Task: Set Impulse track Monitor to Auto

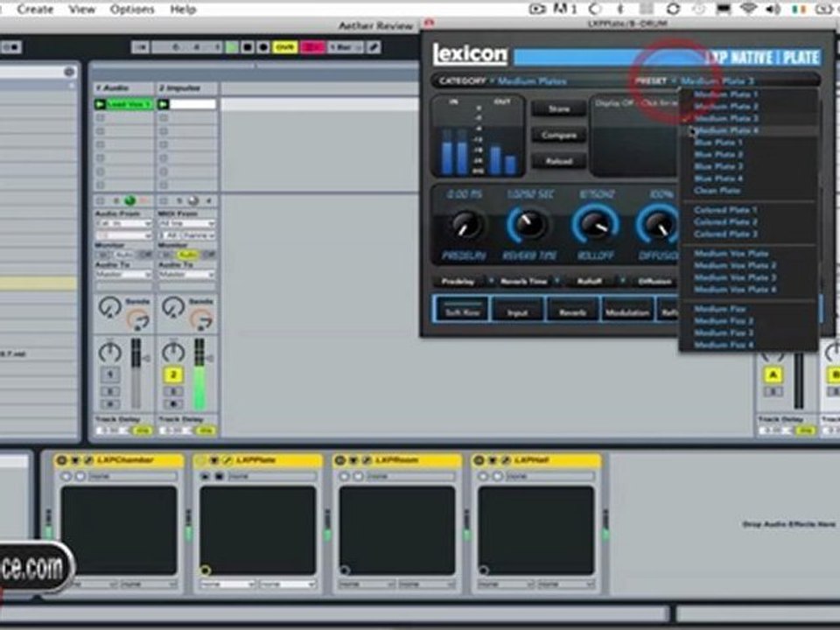Action: click(x=187, y=255)
